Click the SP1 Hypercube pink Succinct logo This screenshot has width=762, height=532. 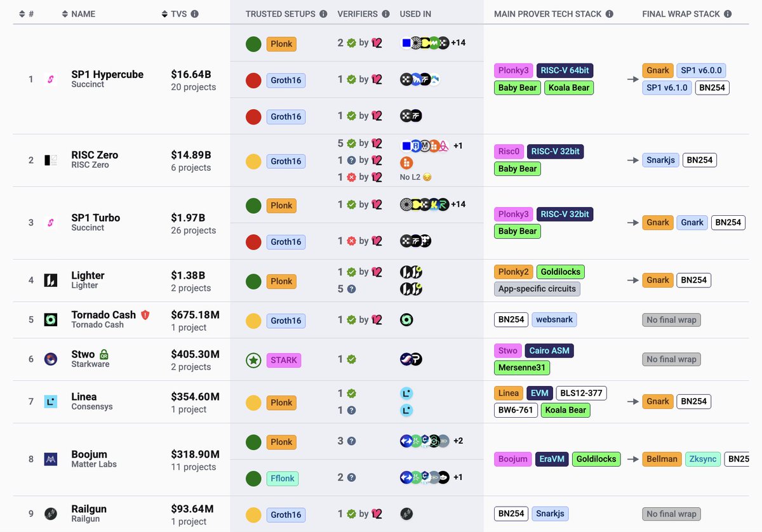pyautogui.click(x=51, y=79)
